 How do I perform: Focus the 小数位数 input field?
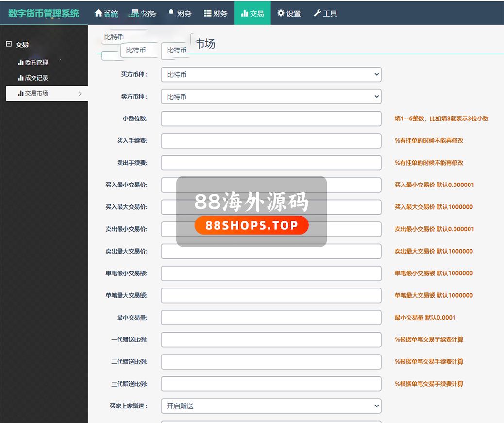[270, 118]
